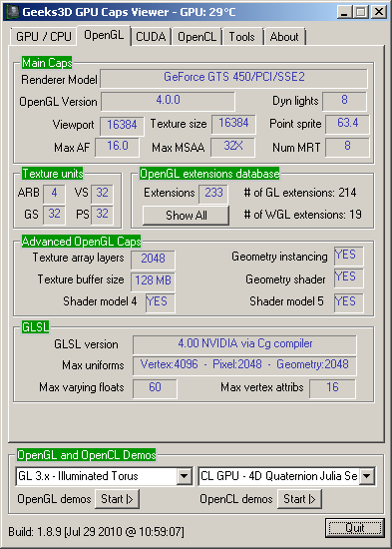Click the PS texture units value
Viewport: 392px width, 549px height.
(x=102, y=215)
